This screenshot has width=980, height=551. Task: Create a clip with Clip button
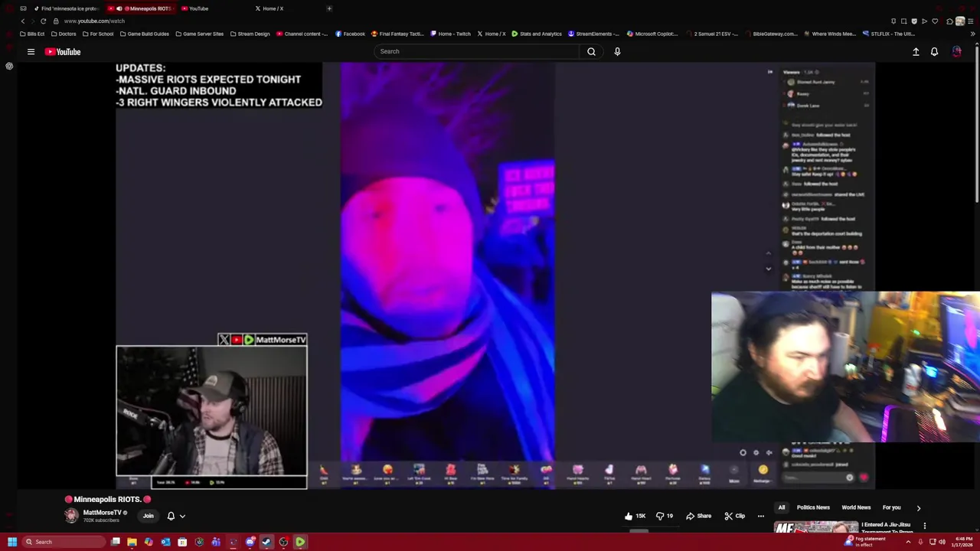pos(734,516)
